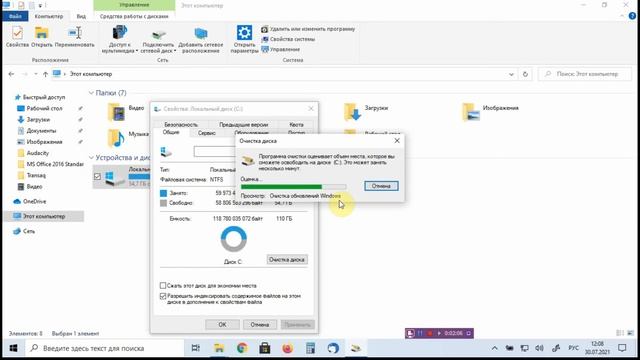Open the Изображения folder in main pane
The height and width of the screenshot is (360, 640).
coord(471,111)
